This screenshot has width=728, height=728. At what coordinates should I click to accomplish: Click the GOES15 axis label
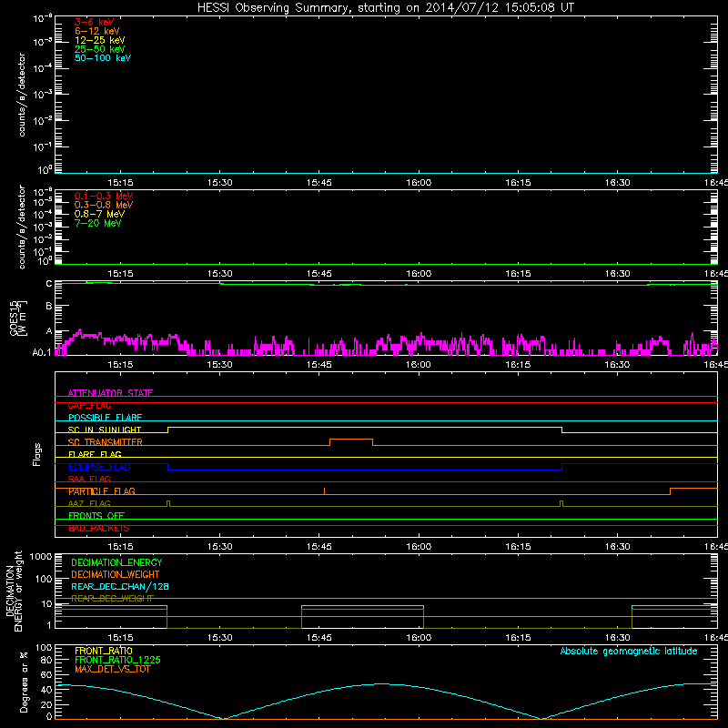[14, 318]
